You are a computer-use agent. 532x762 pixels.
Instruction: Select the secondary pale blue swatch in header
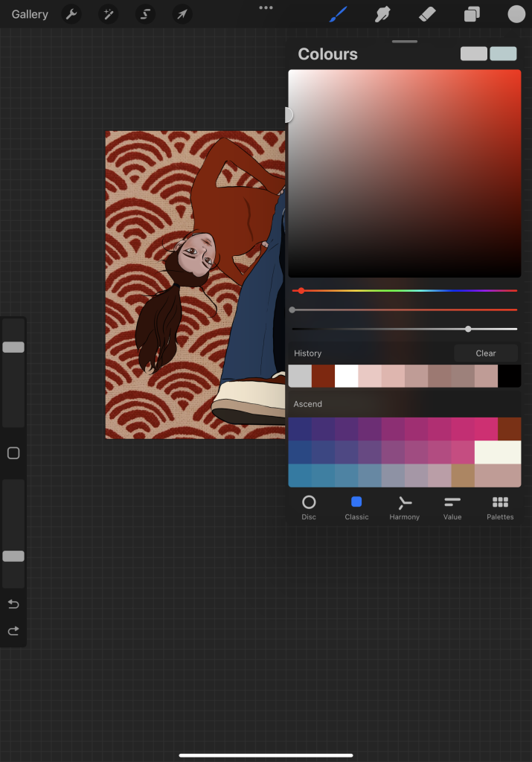[503, 54]
